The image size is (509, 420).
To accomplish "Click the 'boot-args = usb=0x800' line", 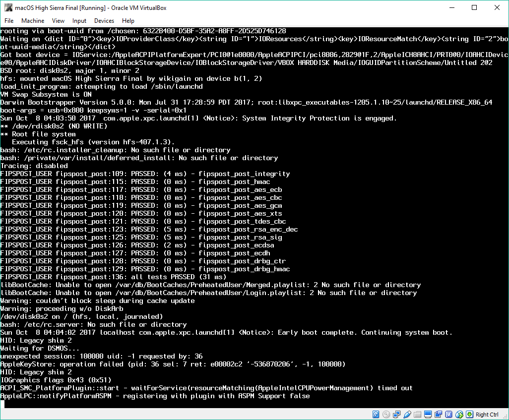I will click(x=93, y=111).
